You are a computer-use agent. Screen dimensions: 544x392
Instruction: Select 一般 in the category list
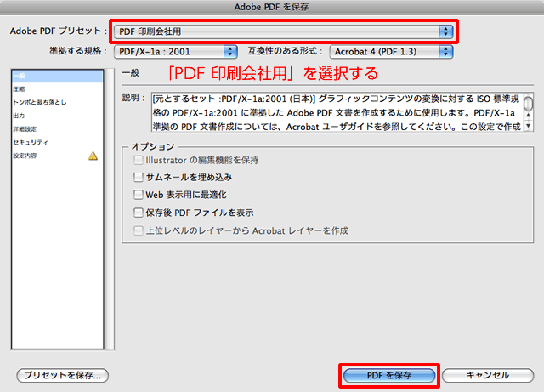pos(57,76)
